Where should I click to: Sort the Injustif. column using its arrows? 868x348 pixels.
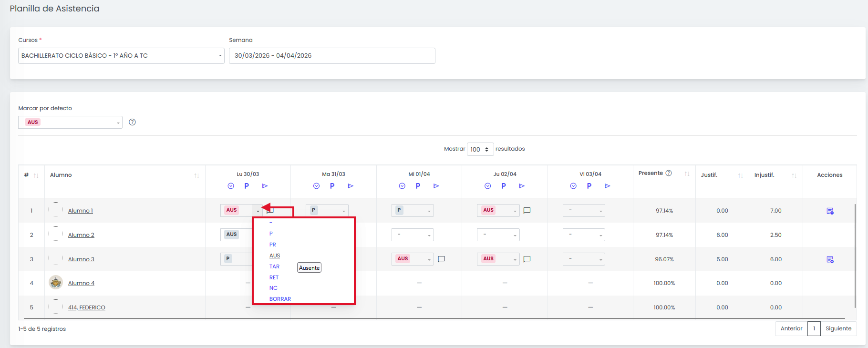794,175
